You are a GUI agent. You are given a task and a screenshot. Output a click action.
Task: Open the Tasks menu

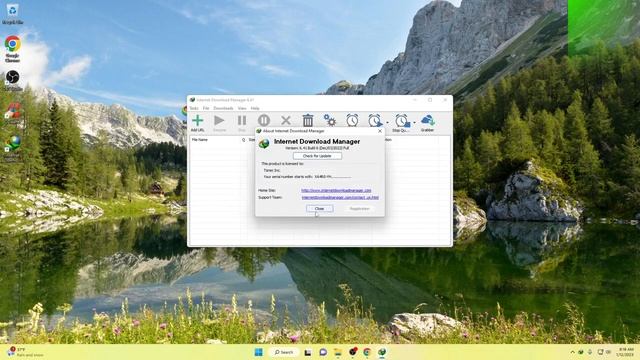(x=194, y=108)
